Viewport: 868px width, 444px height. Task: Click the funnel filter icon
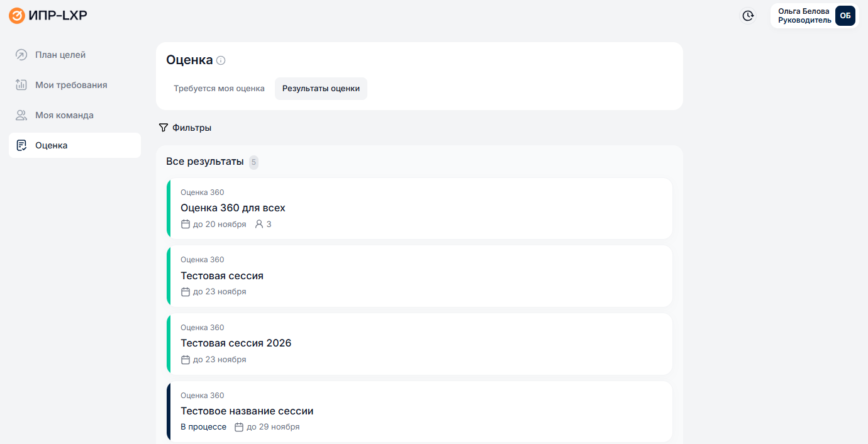pos(164,128)
